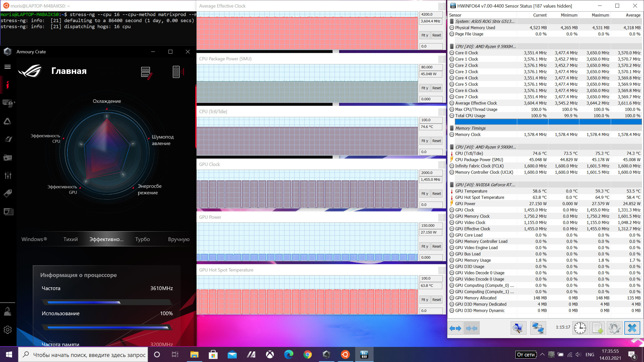Click Fit y on CPU Package Power graph
The width and height of the screenshot is (644, 362).
[x=425, y=88]
